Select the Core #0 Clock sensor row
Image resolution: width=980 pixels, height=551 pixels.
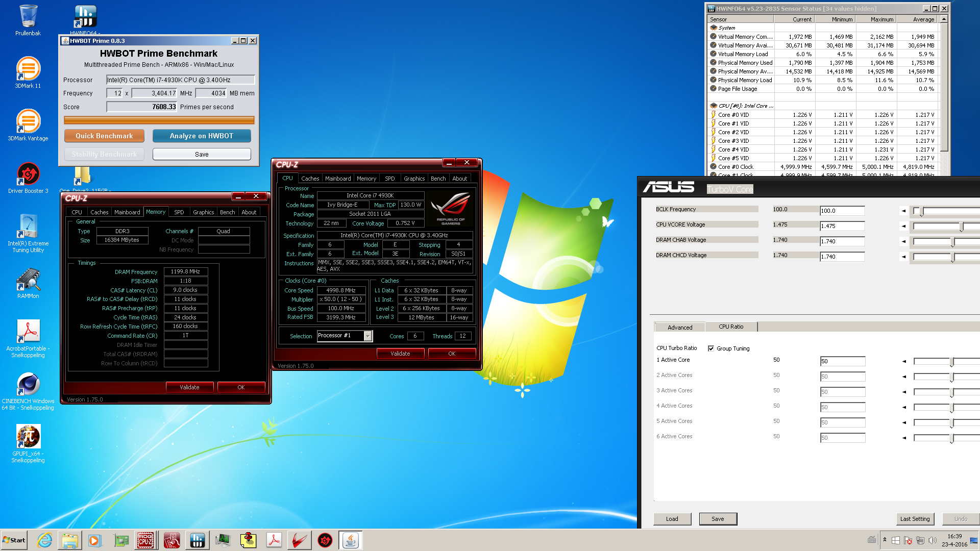[x=824, y=167]
